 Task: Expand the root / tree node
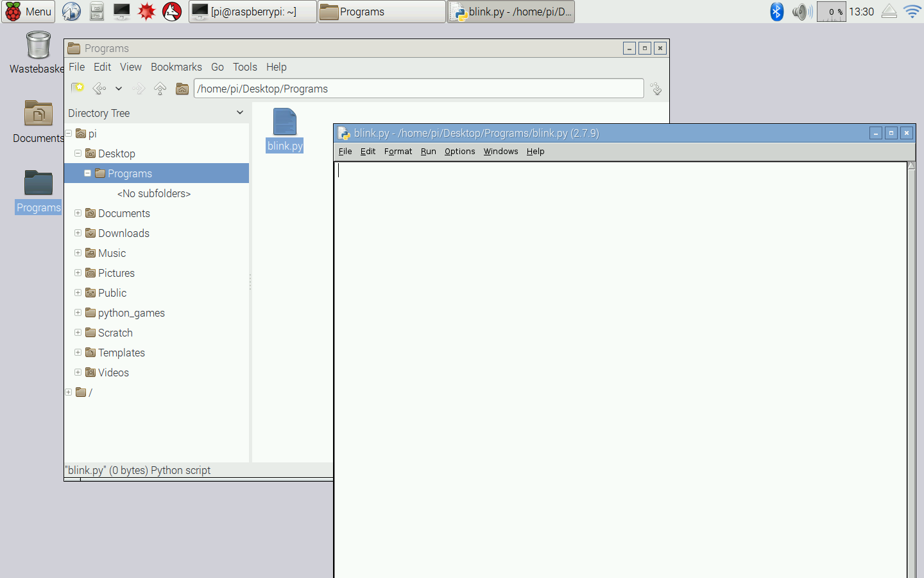(68, 392)
